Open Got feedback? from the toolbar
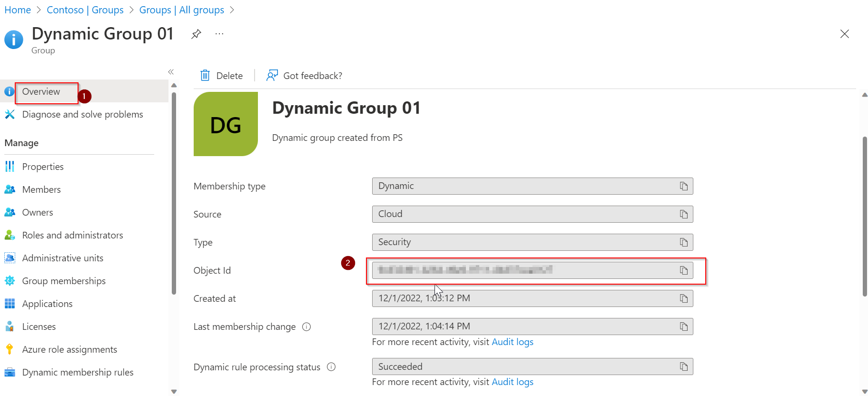868x396 pixels. (x=304, y=75)
